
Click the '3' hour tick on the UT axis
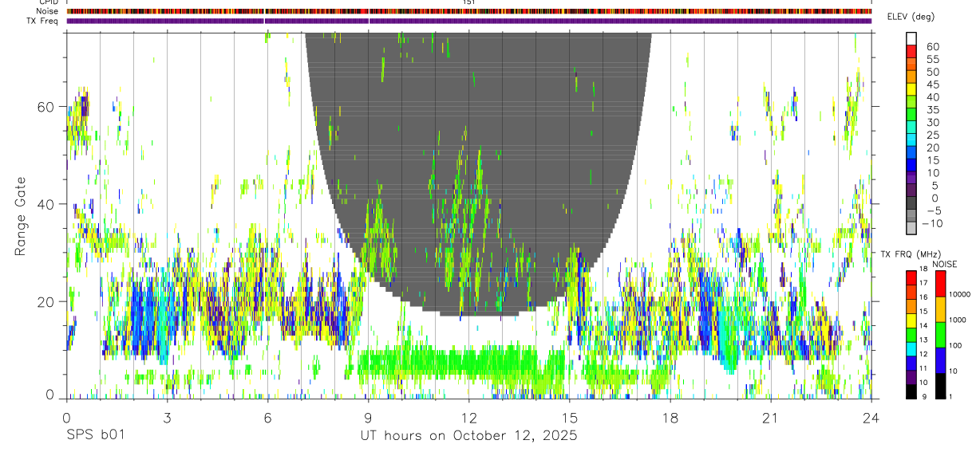pyautogui.click(x=167, y=418)
